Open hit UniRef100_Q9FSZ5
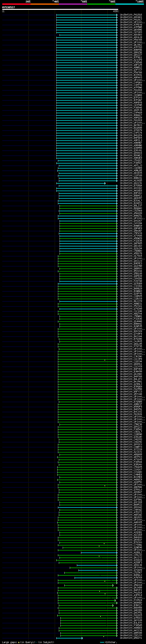The height and width of the screenshot is (644, 146). (131, 65)
